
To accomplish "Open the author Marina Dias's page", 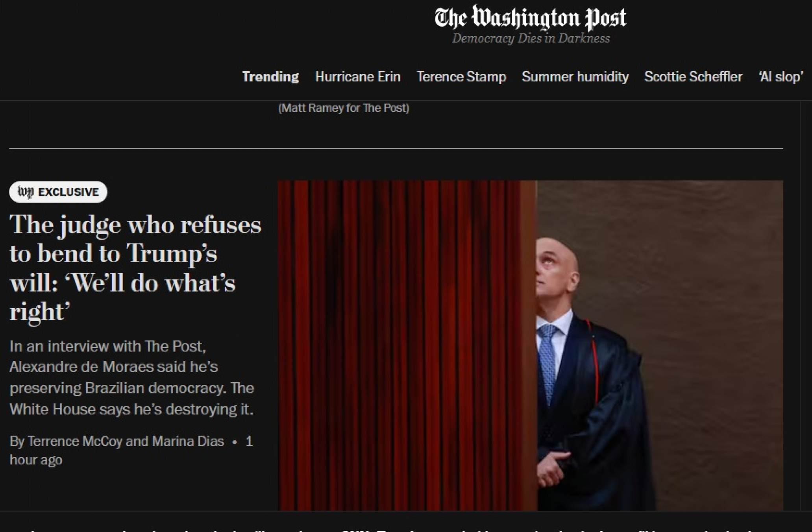I will [188, 441].
